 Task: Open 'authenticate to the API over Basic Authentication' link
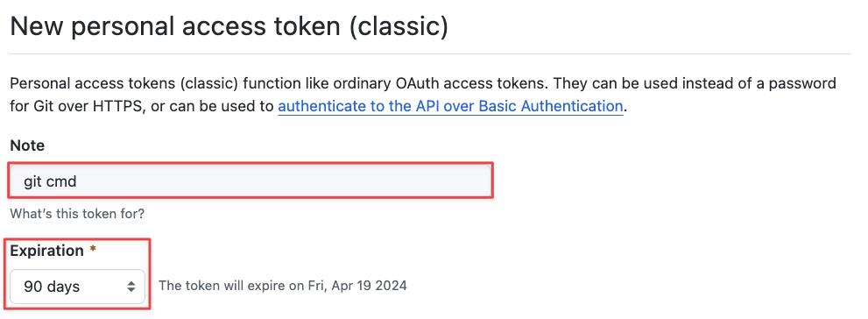(x=450, y=106)
